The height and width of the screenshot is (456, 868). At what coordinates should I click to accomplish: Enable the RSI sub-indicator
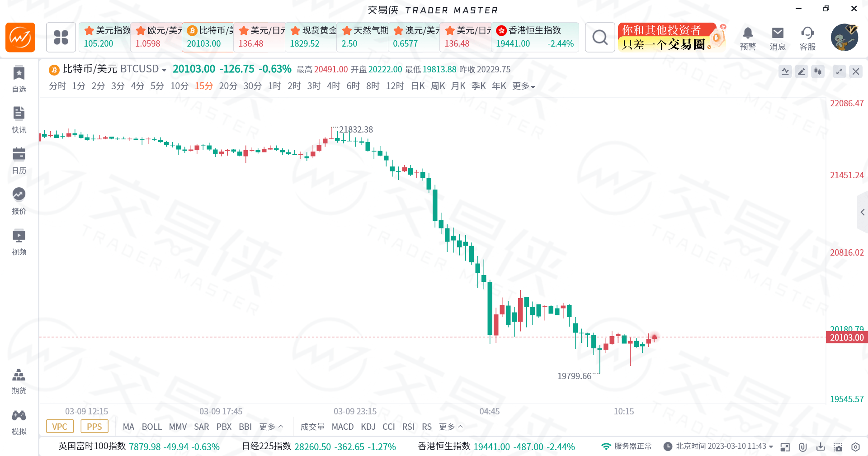click(408, 427)
